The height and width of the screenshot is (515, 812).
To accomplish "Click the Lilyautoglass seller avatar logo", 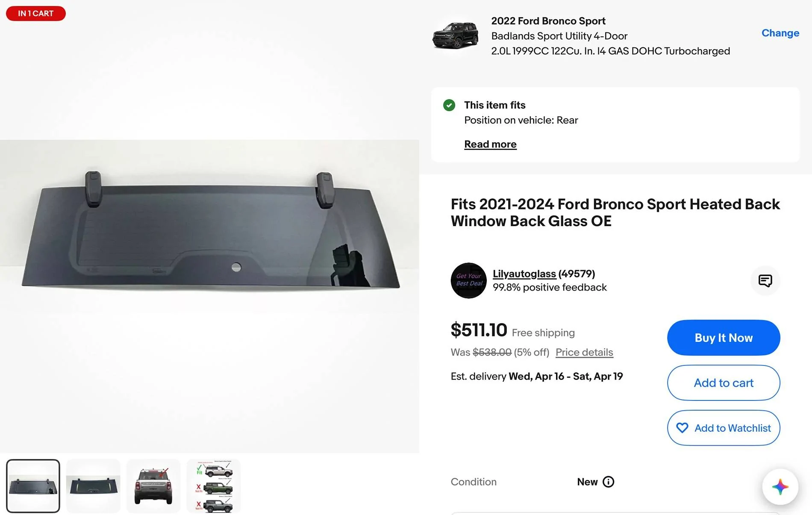I will point(468,280).
